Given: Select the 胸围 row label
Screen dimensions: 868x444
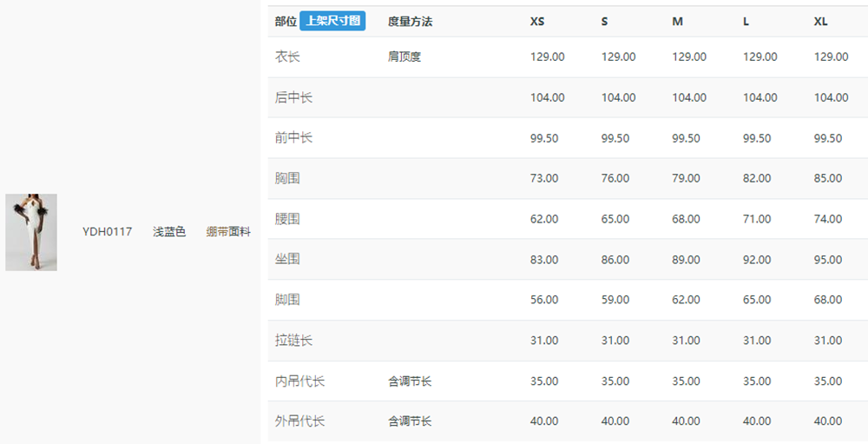Looking at the screenshot, I should [x=287, y=178].
